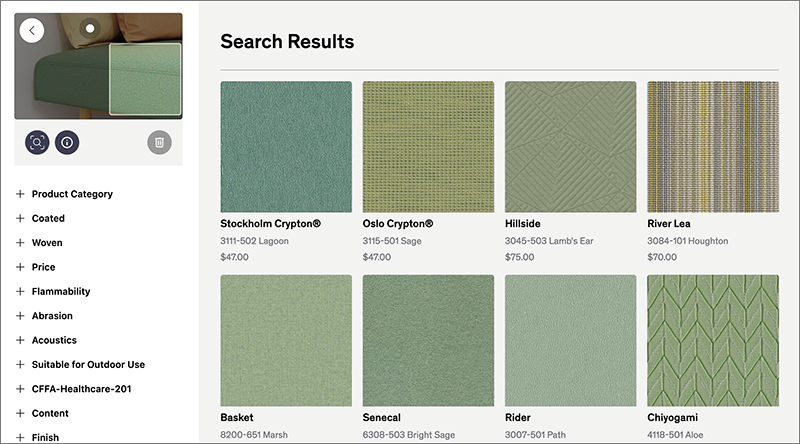800x444 pixels.
Task: Open the Hillside product name link
Action: point(528,224)
